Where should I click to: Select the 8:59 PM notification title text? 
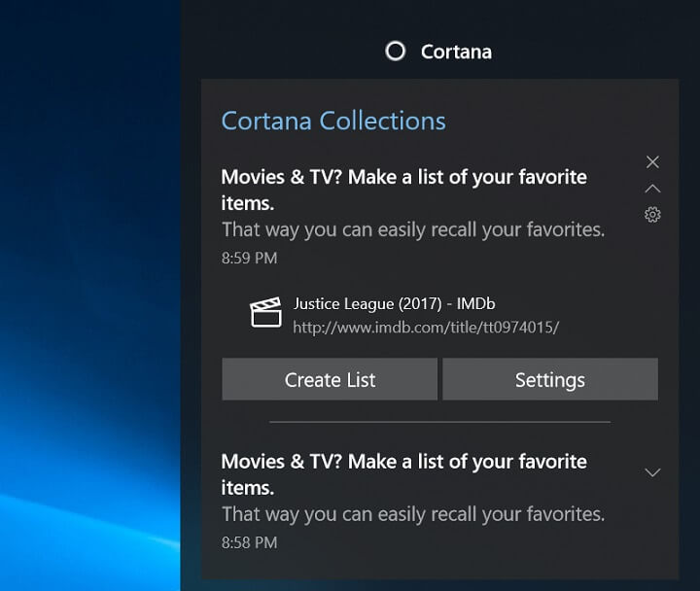[404, 191]
